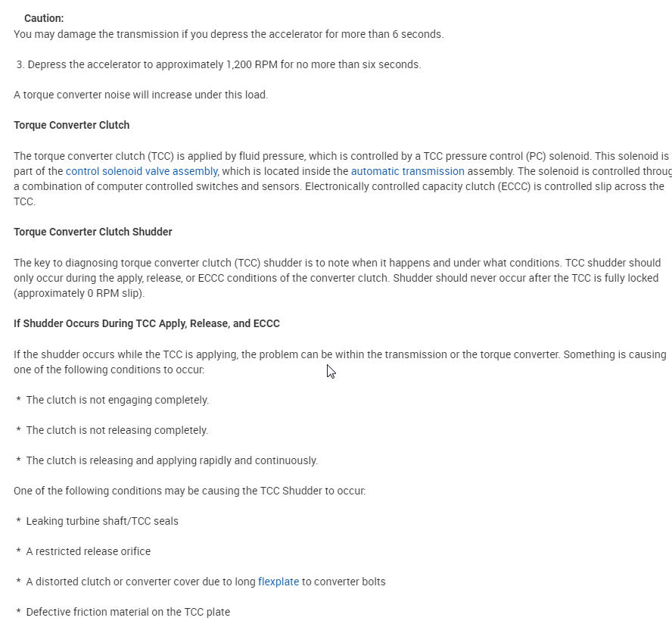Open the flexplate link
The height and width of the screenshot is (627, 672).
[278, 582]
